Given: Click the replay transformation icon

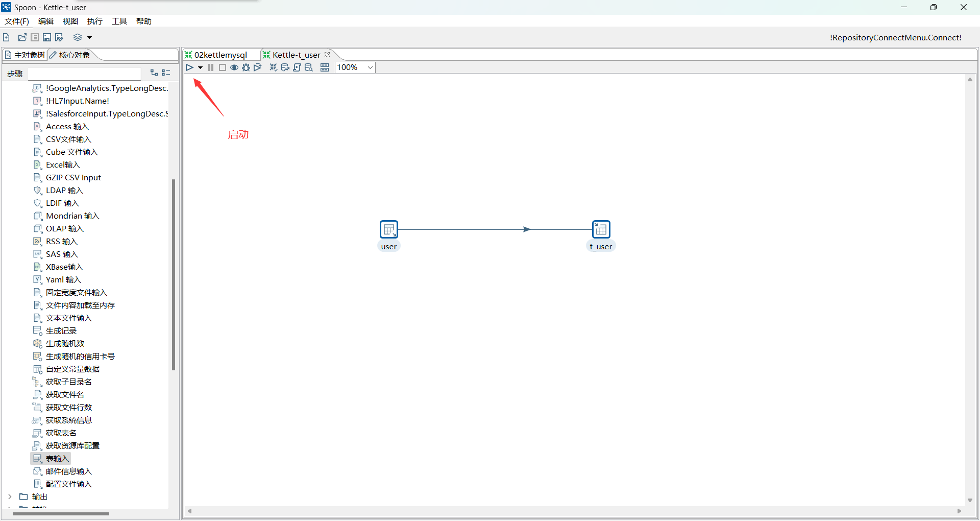Looking at the screenshot, I should [x=258, y=67].
